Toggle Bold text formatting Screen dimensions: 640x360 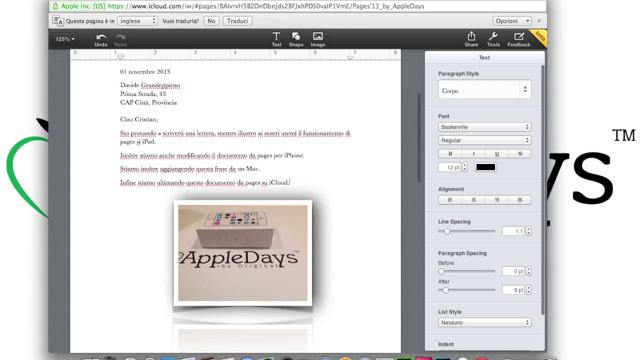pyautogui.click(x=450, y=154)
